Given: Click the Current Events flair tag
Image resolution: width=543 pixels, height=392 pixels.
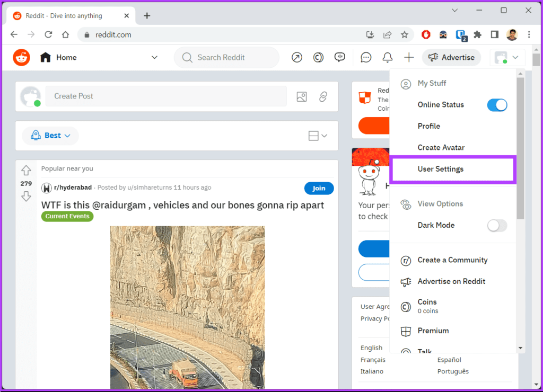Looking at the screenshot, I should pos(67,216).
